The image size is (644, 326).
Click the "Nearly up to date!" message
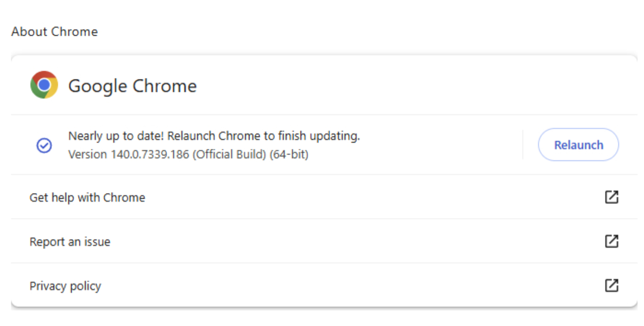(116, 136)
